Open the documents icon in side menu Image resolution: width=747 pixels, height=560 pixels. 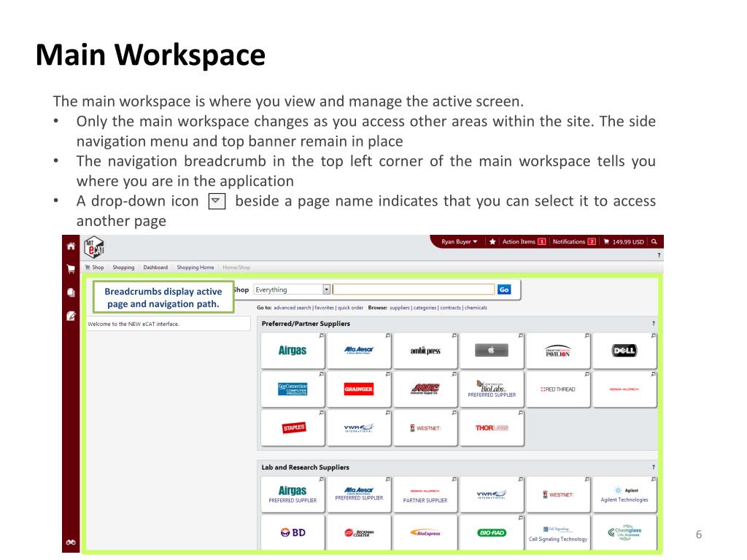point(71,292)
